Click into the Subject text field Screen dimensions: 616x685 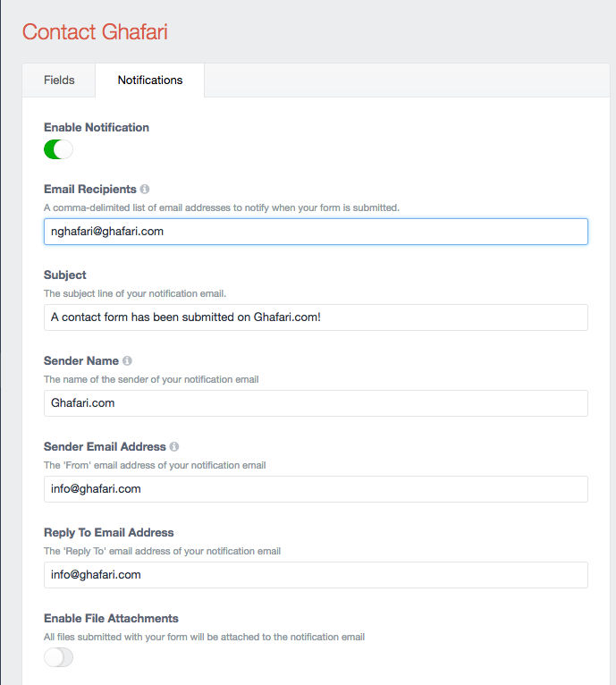click(x=316, y=317)
